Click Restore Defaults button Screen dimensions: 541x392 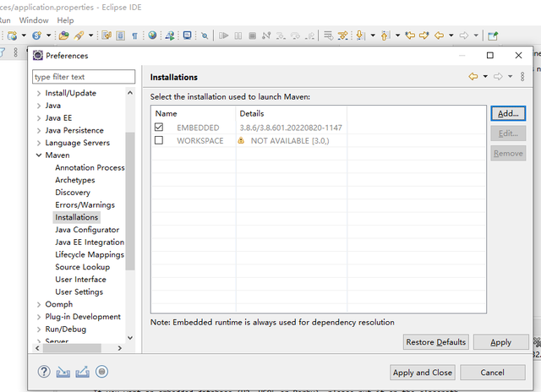tap(436, 342)
